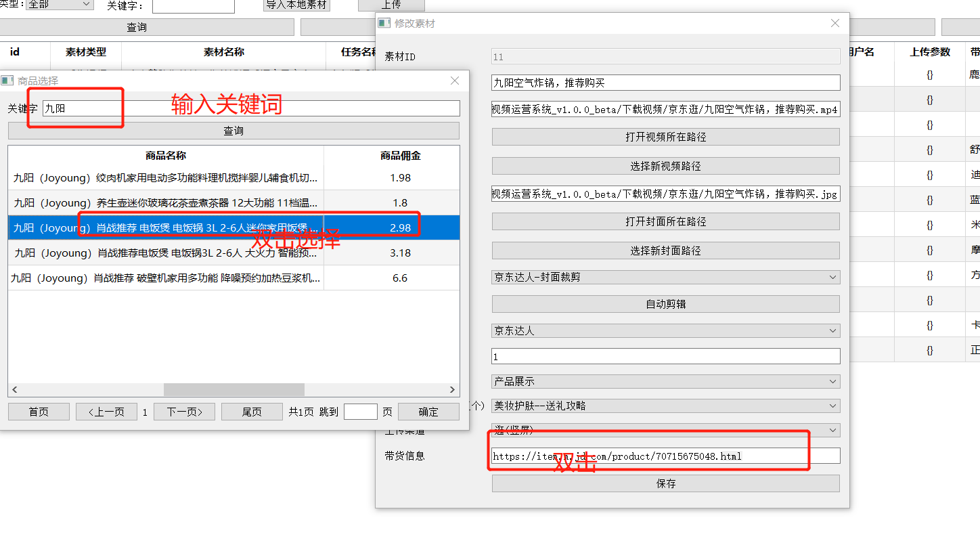Close the 修改素材 dialog

(835, 23)
